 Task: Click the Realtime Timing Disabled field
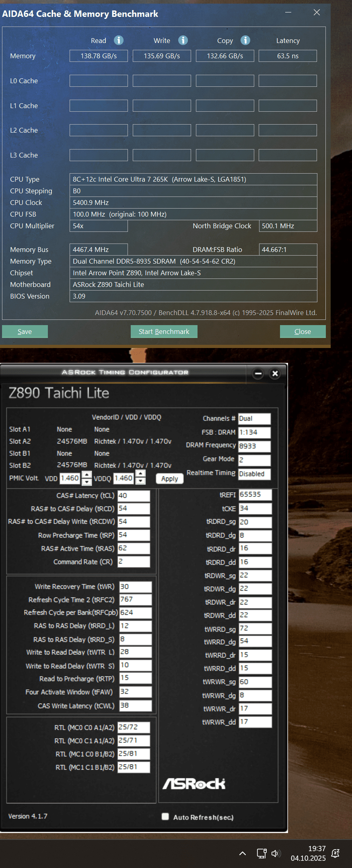254,474
